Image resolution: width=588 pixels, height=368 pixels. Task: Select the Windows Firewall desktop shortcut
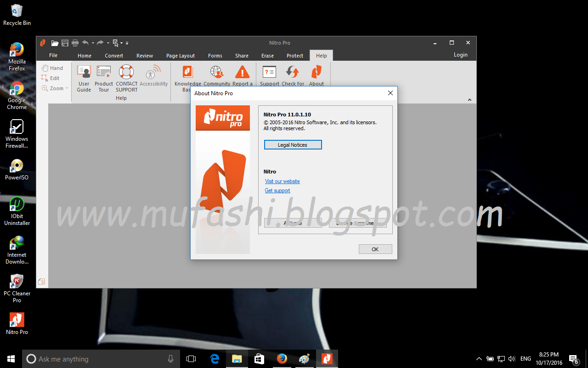(17, 134)
